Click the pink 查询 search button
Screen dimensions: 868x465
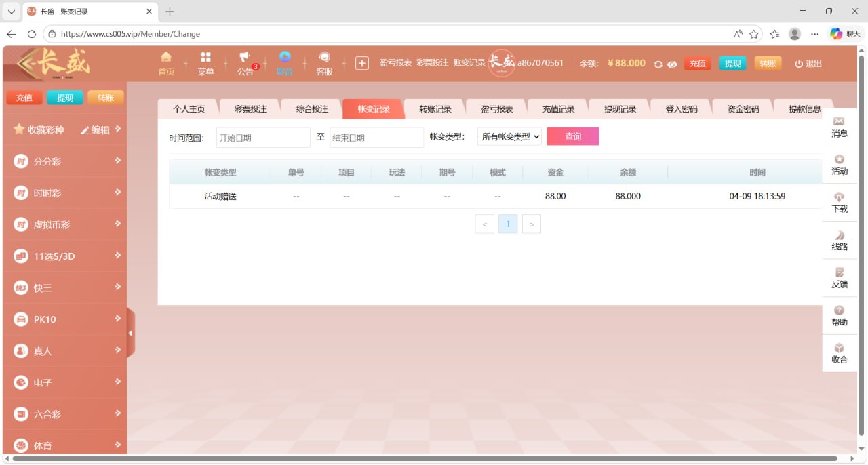(x=573, y=137)
